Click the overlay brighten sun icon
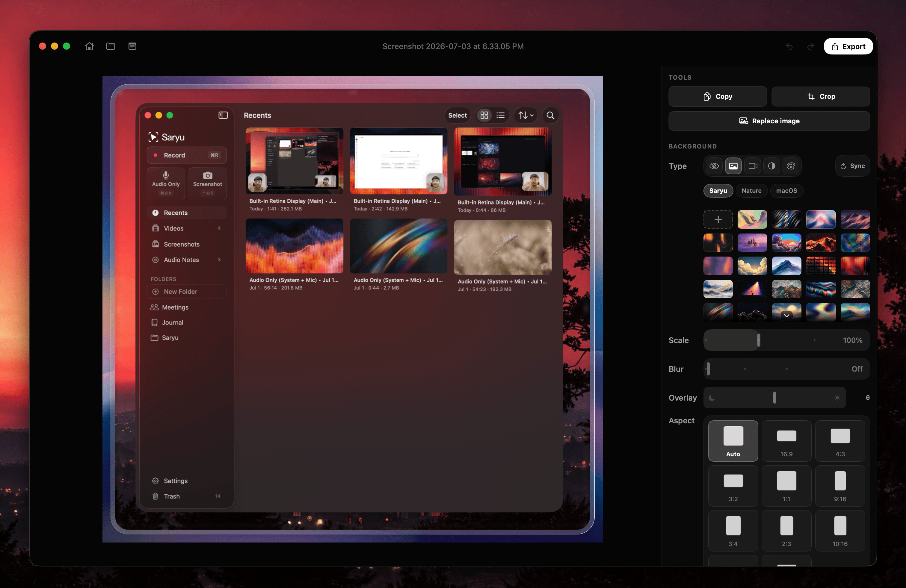This screenshot has height=588, width=906. tap(837, 398)
